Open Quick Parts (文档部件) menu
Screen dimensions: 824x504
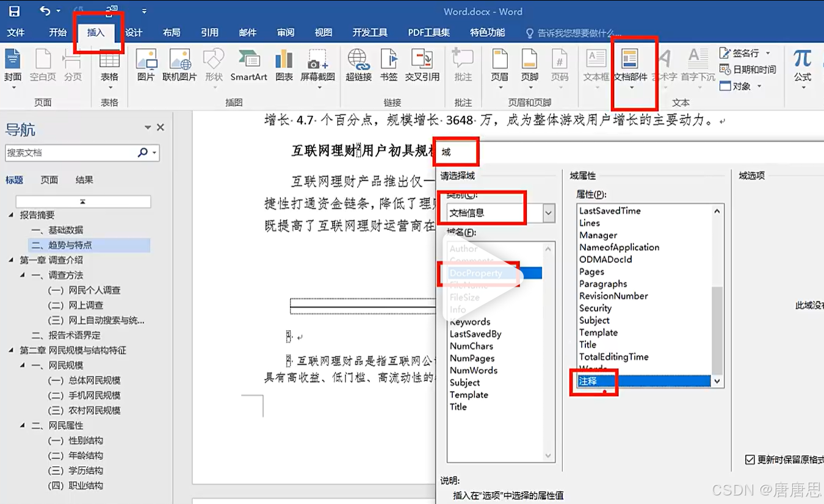click(x=630, y=70)
